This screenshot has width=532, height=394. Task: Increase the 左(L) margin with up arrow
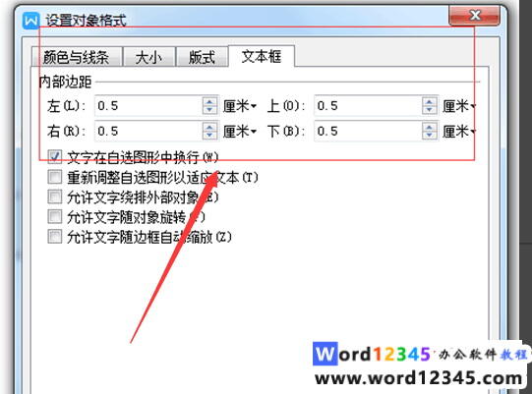[209, 102]
